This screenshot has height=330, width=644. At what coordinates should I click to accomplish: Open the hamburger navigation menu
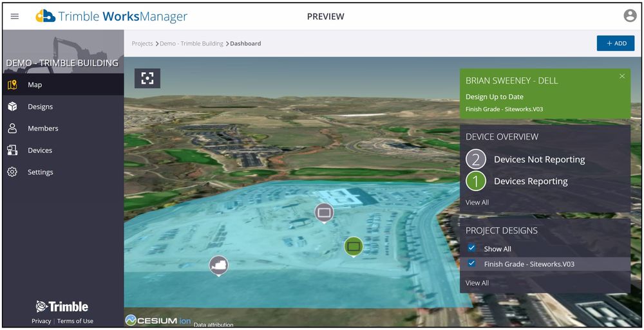(x=15, y=17)
